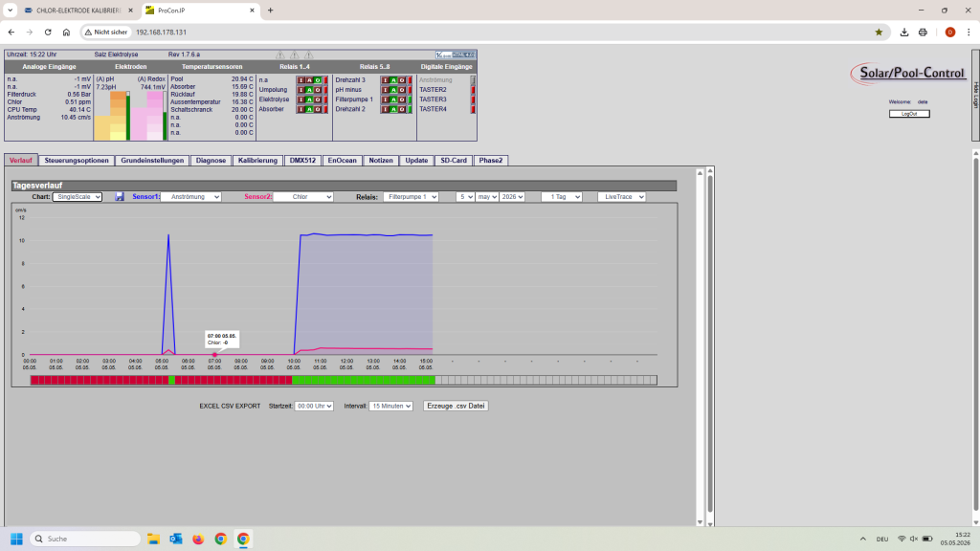980x551 pixels.
Task: Click the Nicht sicher security chip
Action: [106, 32]
